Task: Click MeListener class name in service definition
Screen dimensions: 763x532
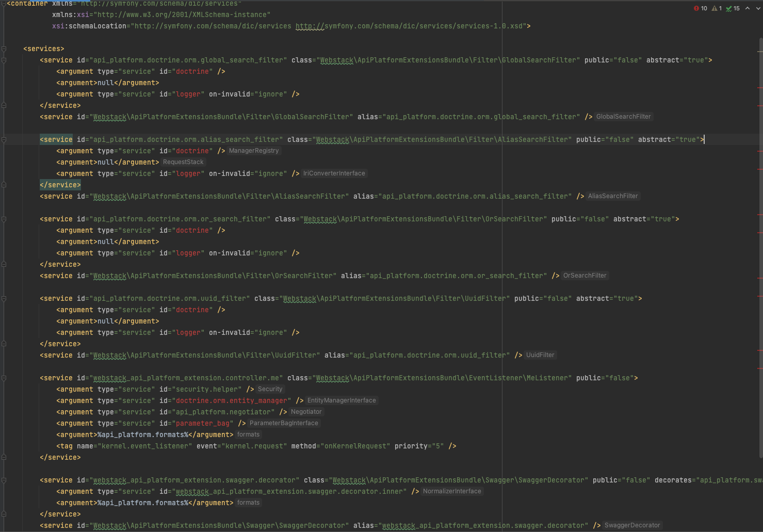Action: [x=547, y=378]
